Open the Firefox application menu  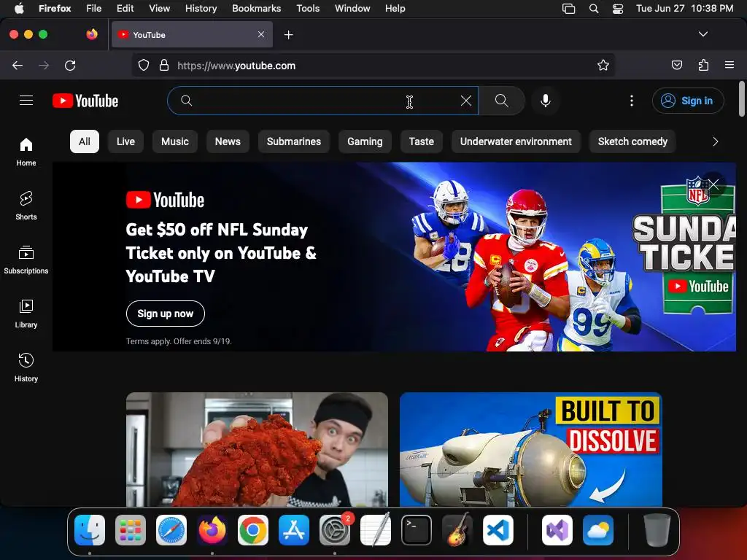729,65
